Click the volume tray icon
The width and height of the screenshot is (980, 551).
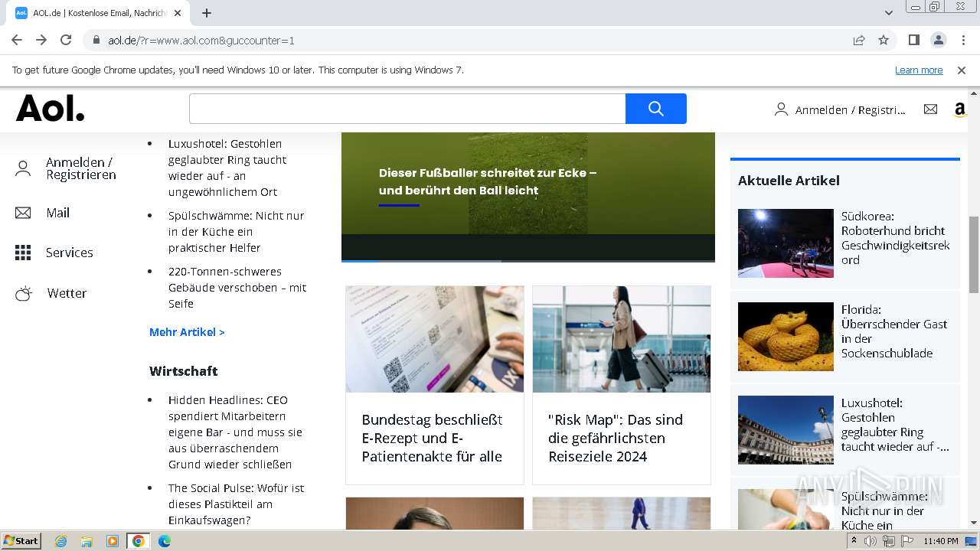pos(871,541)
